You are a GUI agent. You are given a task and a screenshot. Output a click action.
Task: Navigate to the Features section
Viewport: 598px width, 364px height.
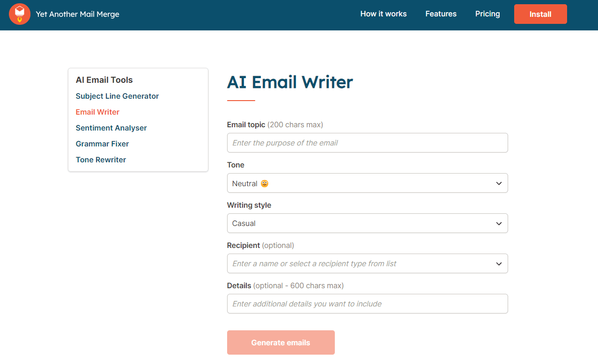441,14
